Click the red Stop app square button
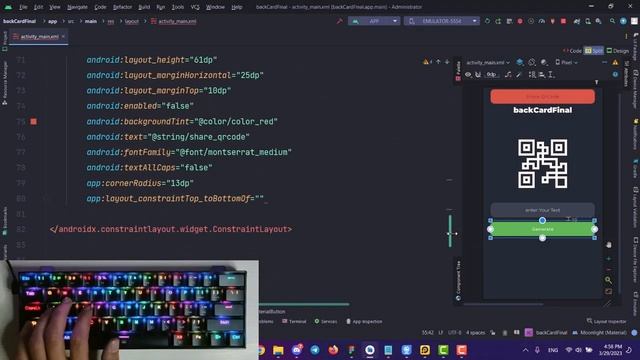The width and height of the screenshot is (640, 360). pyautogui.click(x=563, y=21)
